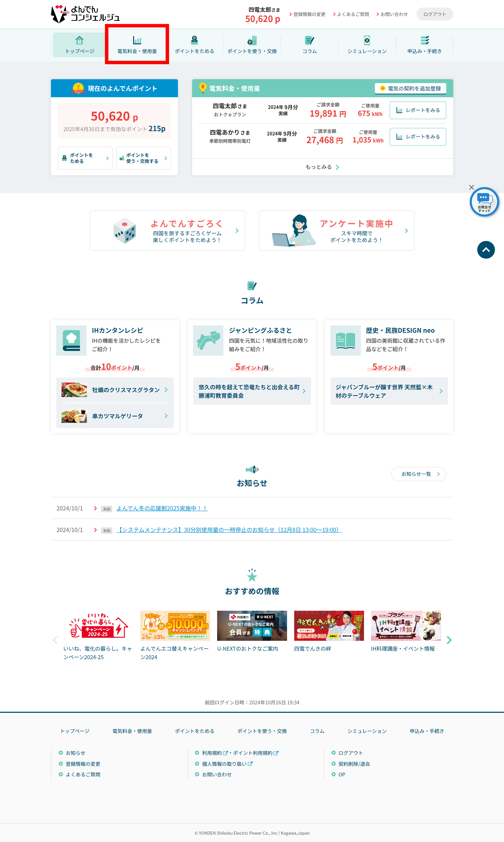
Task: Click the ログアウト button in the header
Action: pos(434,14)
